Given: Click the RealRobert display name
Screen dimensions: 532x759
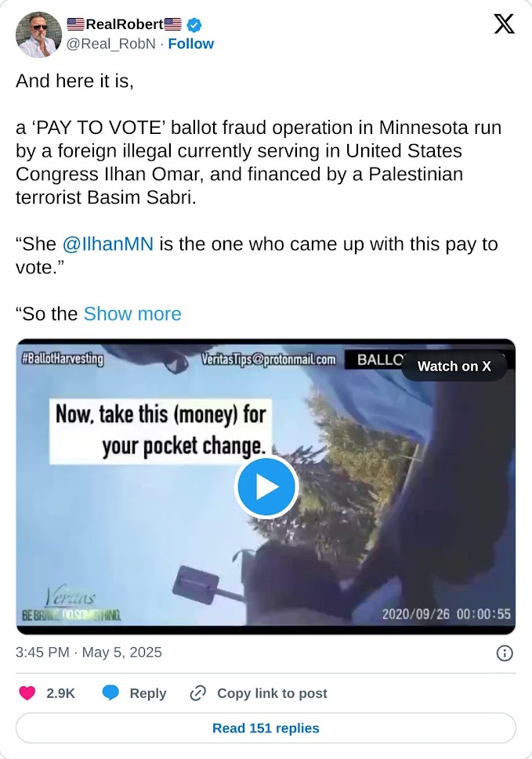Looking at the screenshot, I should (x=125, y=23).
